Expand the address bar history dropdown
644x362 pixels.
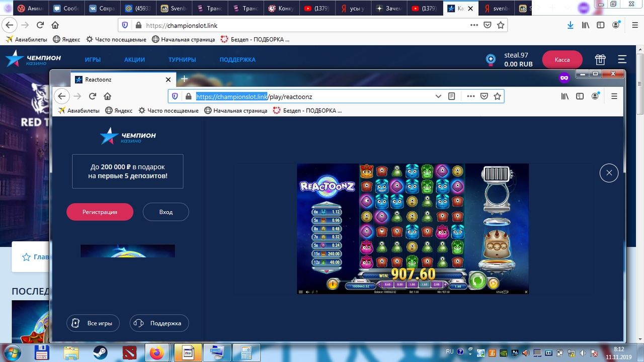coord(438,96)
